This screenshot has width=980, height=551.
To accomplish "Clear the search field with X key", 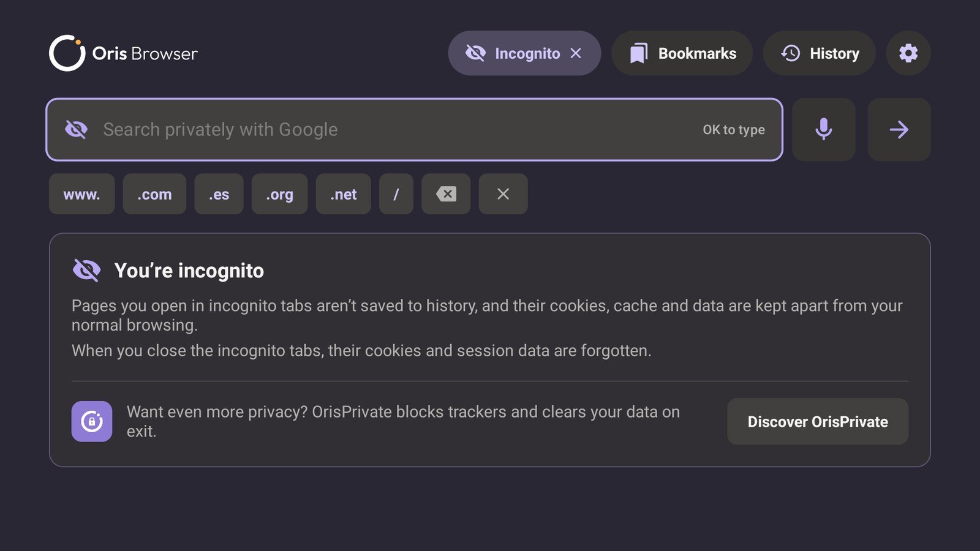I will pos(503,194).
